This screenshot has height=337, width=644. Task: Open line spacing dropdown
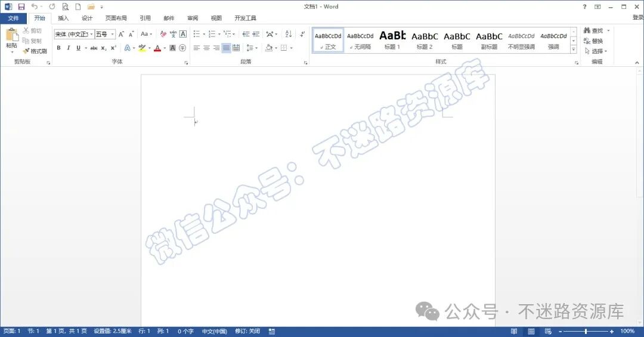click(x=252, y=48)
